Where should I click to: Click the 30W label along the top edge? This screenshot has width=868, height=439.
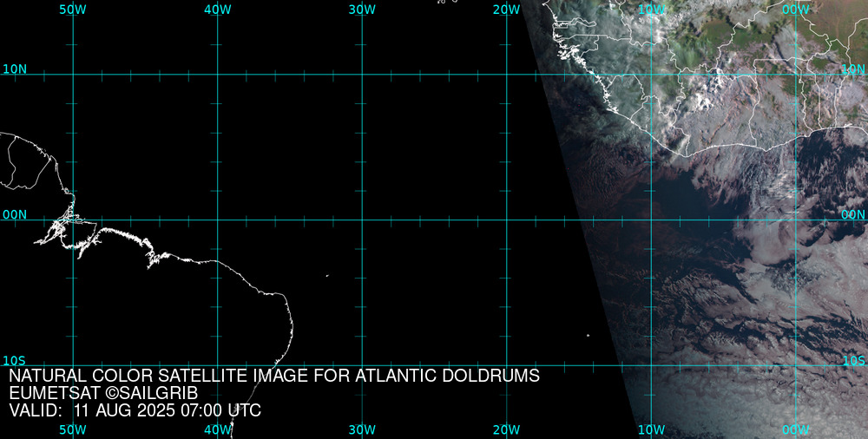pyautogui.click(x=363, y=10)
